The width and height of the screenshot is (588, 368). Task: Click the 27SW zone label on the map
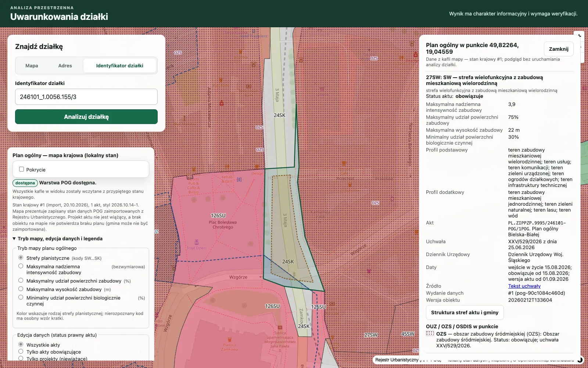(x=371, y=335)
